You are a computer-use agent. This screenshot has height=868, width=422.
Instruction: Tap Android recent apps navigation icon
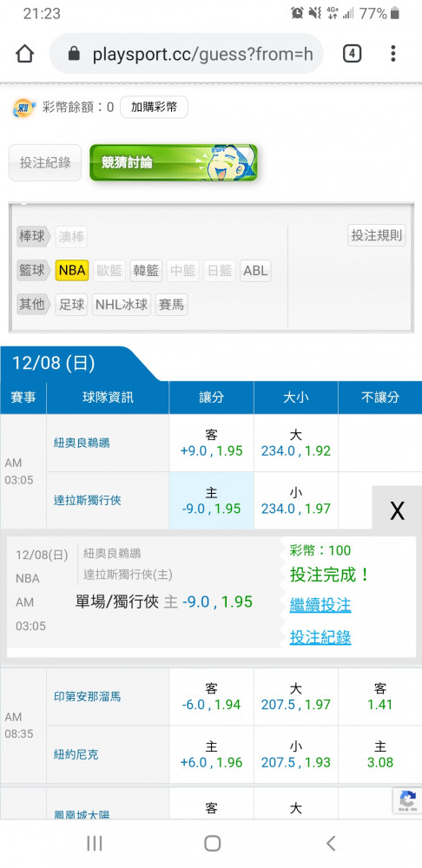pos(95,843)
